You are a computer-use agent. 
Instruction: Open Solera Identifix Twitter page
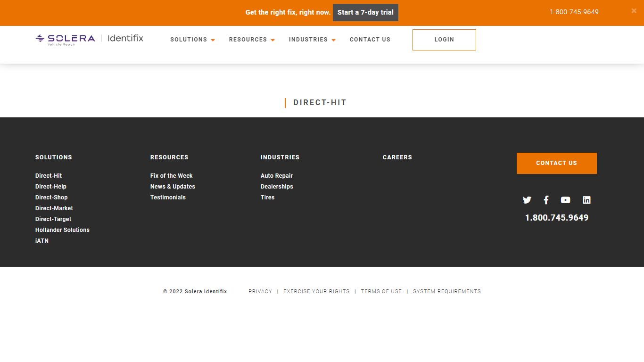click(x=527, y=200)
